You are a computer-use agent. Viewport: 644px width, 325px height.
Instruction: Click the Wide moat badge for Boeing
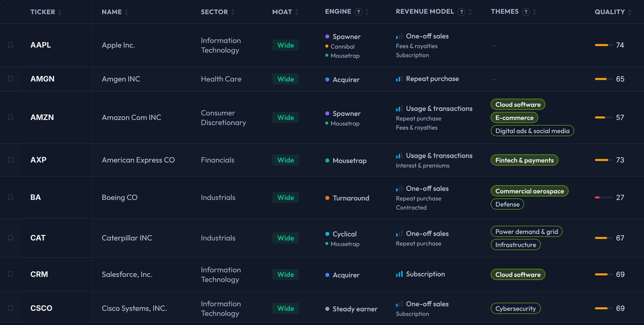(x=285, y=197)
